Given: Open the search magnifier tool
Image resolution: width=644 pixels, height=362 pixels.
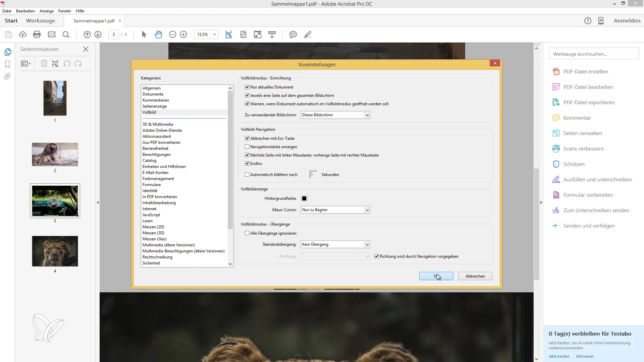Looking at the screenshot, I should tap(66, 35).
